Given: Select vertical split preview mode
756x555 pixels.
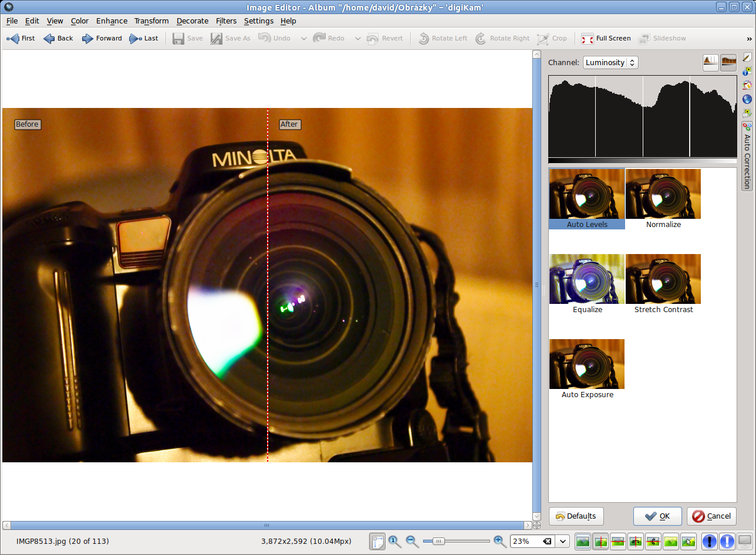Looking at the screenshot, I should pos(600,541).
